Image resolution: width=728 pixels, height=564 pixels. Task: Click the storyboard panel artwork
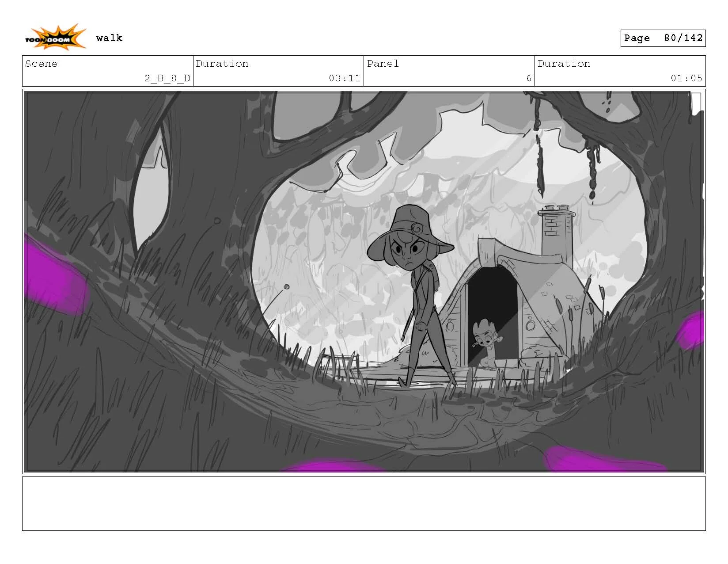pos(364,282)
